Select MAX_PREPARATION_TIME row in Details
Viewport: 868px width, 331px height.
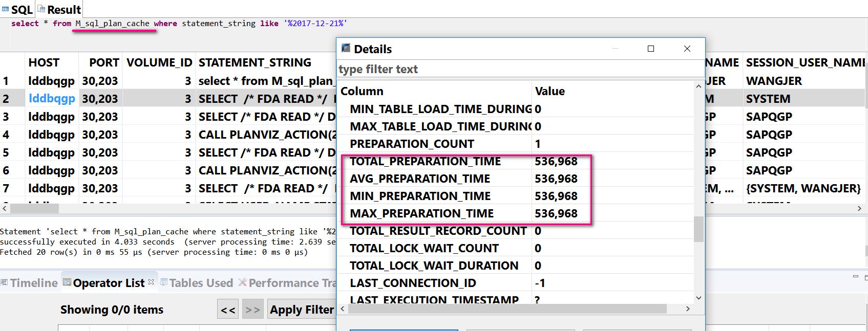pos(516,213)
